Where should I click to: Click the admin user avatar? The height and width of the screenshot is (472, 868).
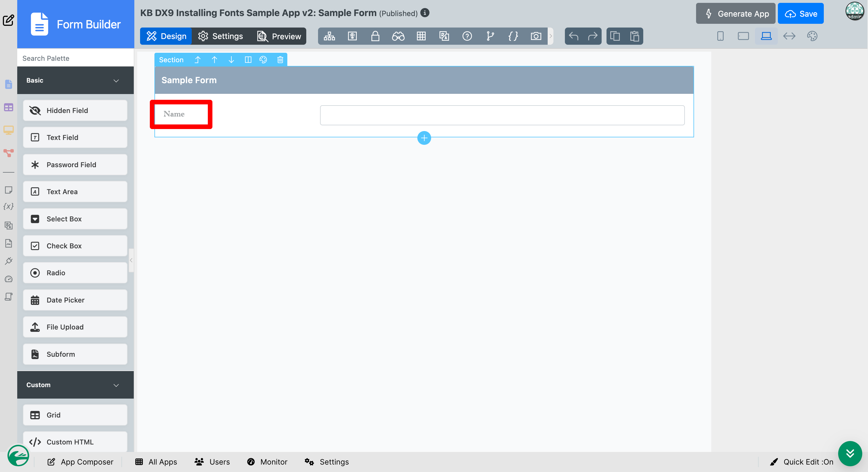pyautogui.click(x=854, y=11)
